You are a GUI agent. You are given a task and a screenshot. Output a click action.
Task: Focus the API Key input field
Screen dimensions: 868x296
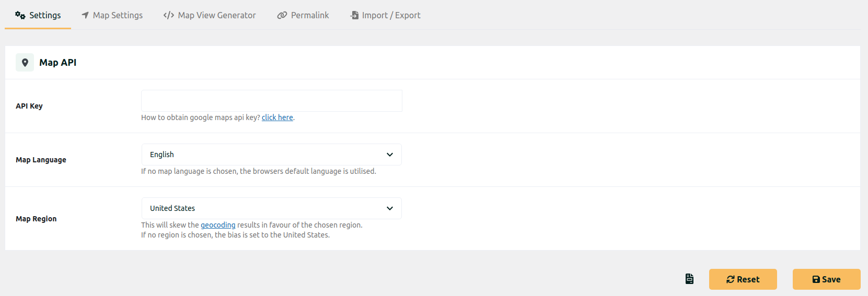(272, 101)
